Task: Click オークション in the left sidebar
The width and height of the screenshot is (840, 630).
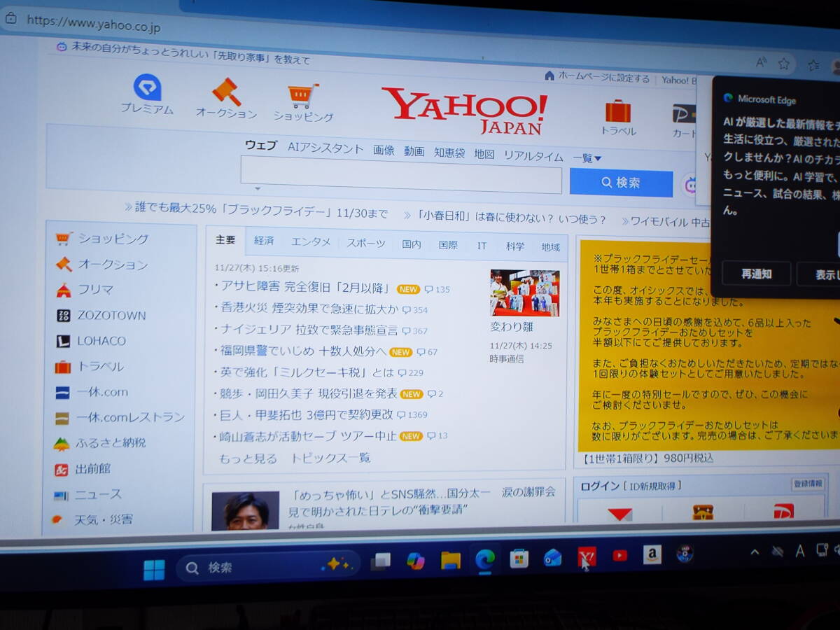Action: click(102, 265)
